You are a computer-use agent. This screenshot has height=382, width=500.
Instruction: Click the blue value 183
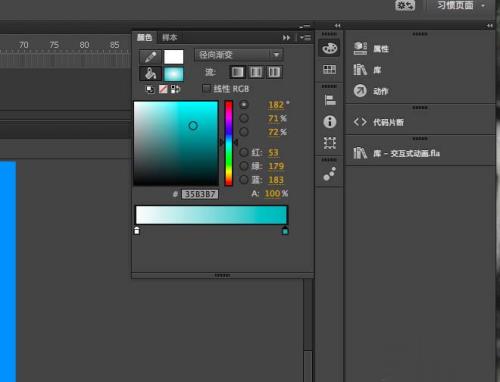pos(276,180)
